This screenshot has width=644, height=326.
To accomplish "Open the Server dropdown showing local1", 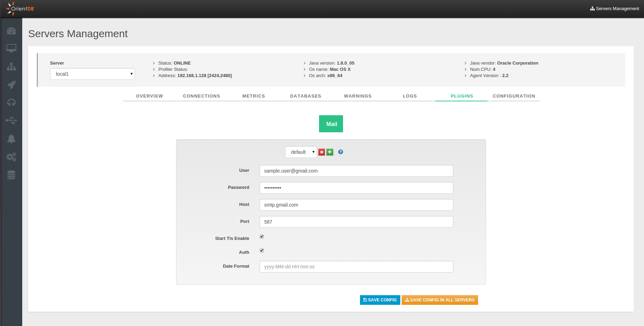I will click(x=92, y=74).
